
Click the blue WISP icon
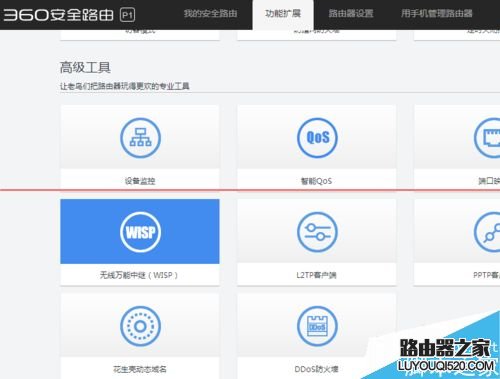pyautogui.click(x=140, y=232)
